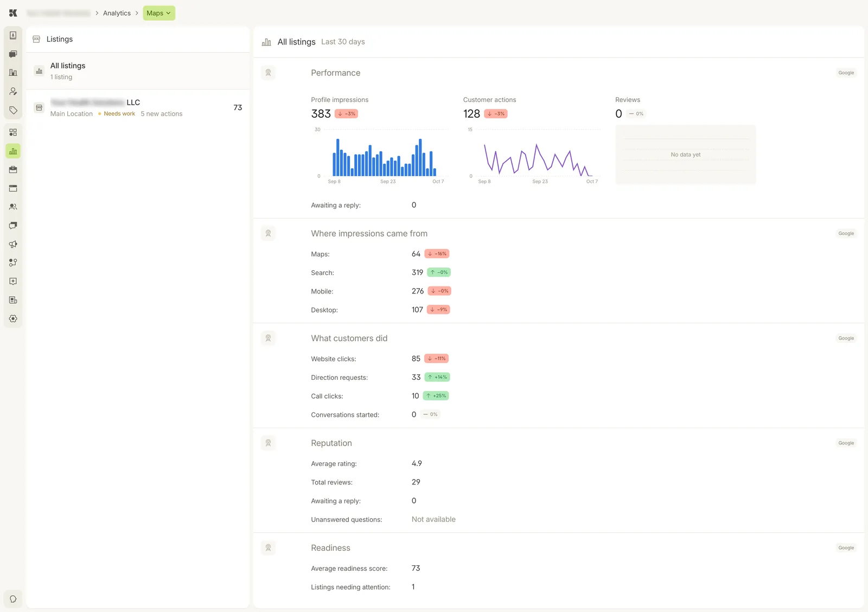Select the highlighted analytics bar-chart sidebar icon

(13, 151)
